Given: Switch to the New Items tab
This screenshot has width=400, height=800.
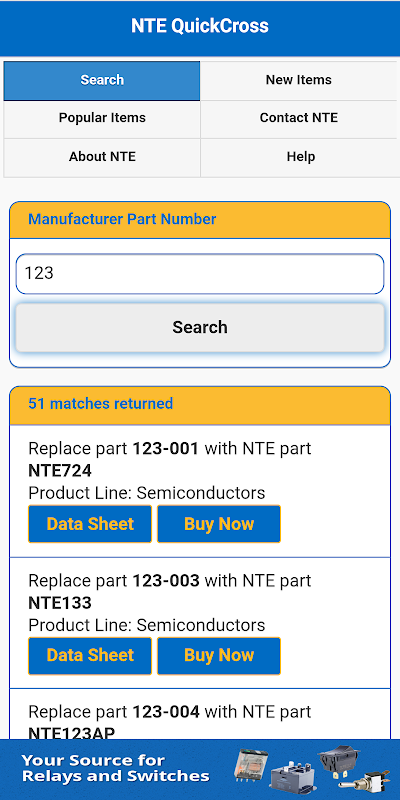Looking at the screenshot, I should click(x=298, y=81).
